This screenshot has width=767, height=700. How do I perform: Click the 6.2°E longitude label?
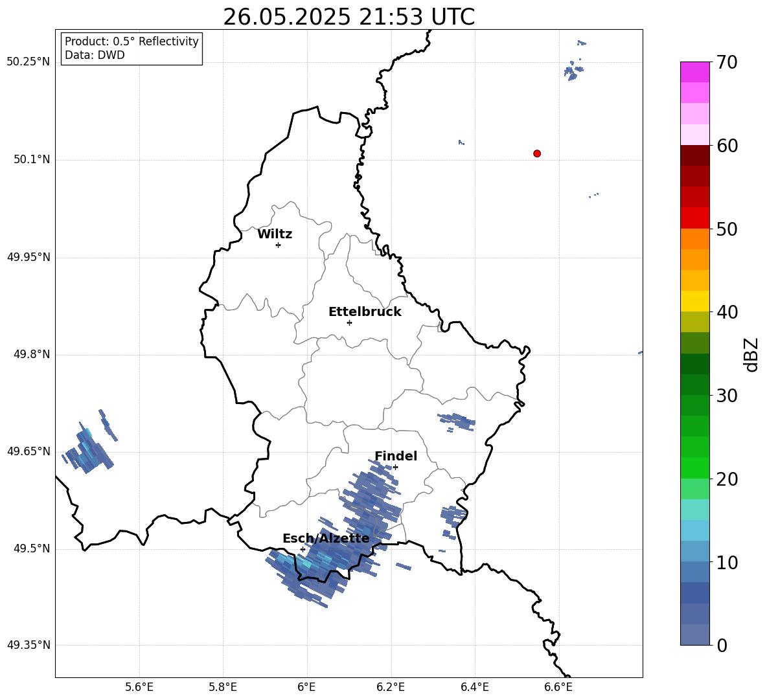coord(391,687)
